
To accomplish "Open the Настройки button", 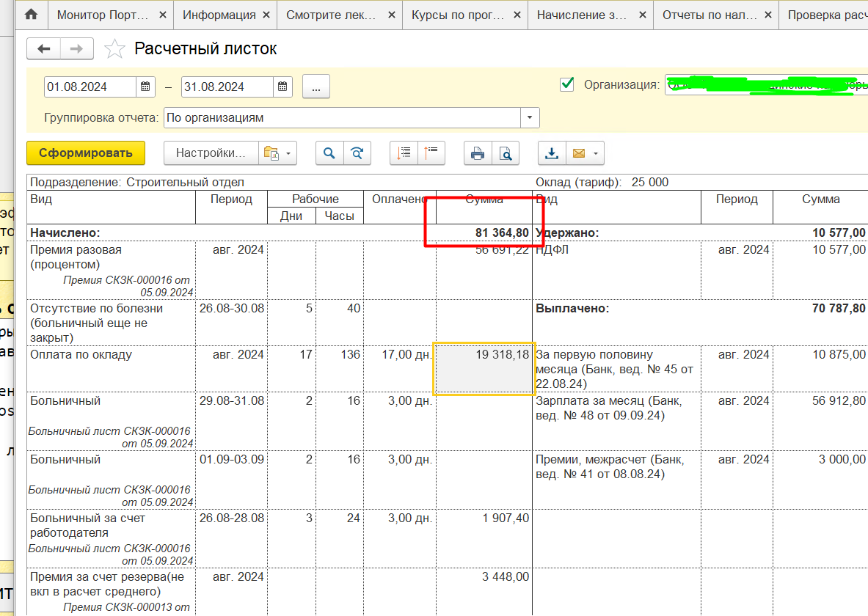I will (211, 153).
